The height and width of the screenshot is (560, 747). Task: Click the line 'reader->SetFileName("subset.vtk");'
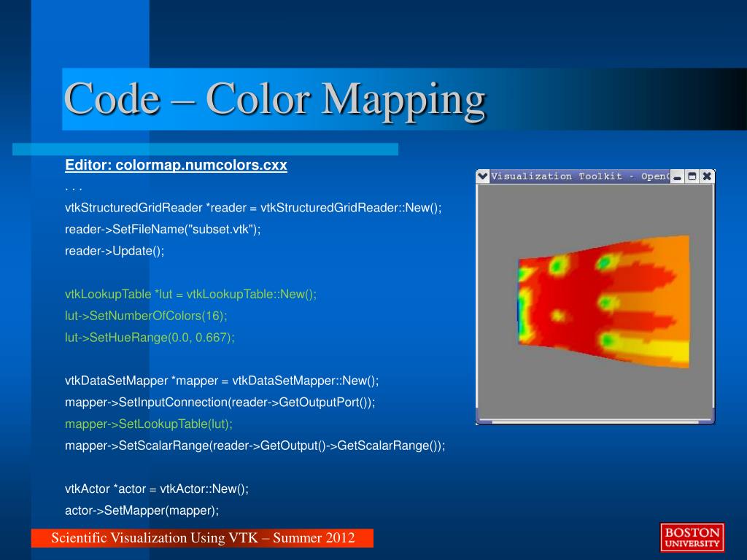coord(163,230)
